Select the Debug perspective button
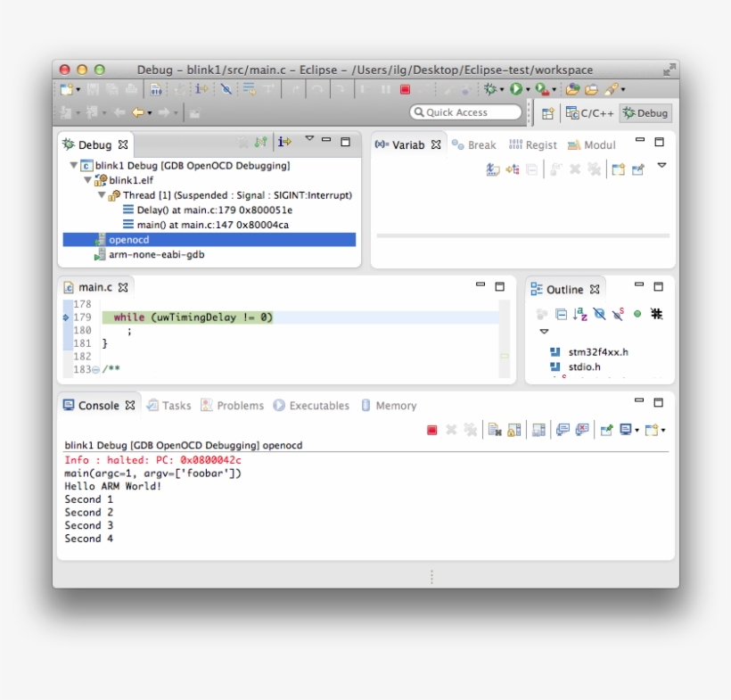731x700 pixels. (645, 112)
